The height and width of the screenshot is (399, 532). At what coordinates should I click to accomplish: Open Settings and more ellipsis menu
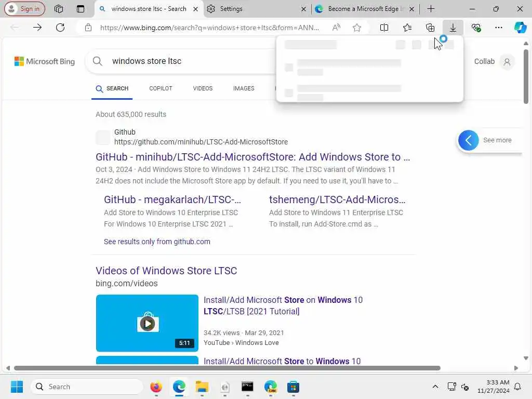tap(499, 28)
